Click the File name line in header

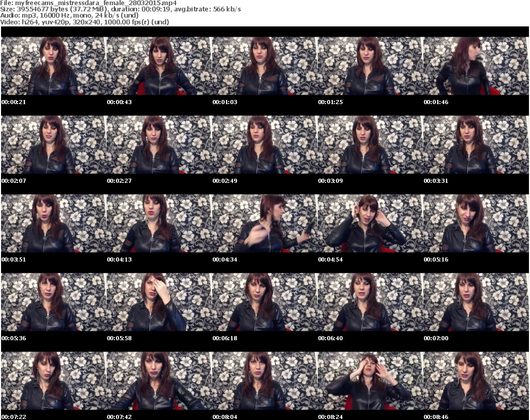pos(88,3)
